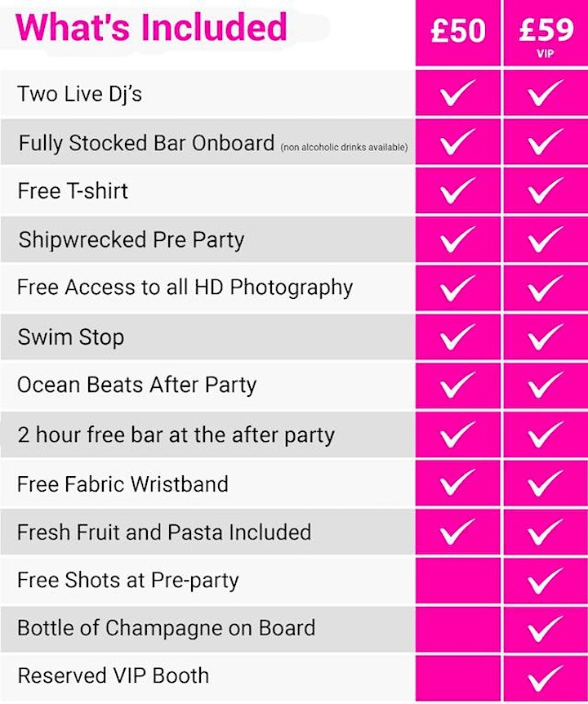Click the £50 checkmark for Two Live Dj's
Image resolution: width=588 pixels, height=704 pixels.
(457, 92)
